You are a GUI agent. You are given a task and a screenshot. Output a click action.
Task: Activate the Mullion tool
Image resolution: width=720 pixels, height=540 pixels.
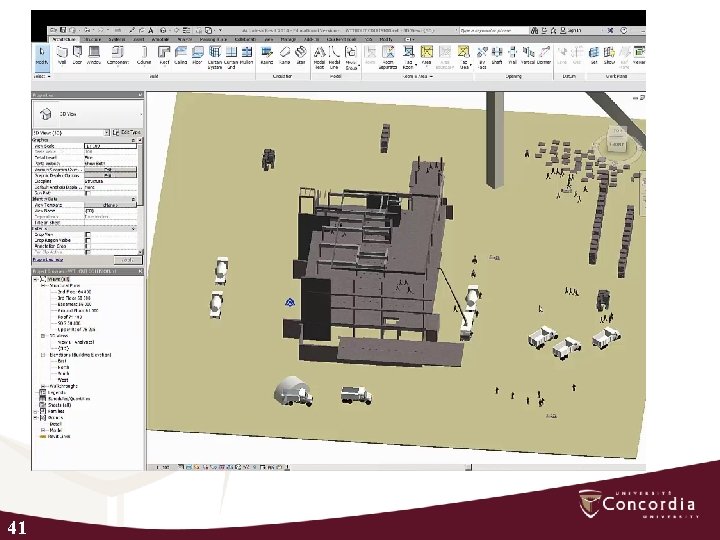coord(247,56)
